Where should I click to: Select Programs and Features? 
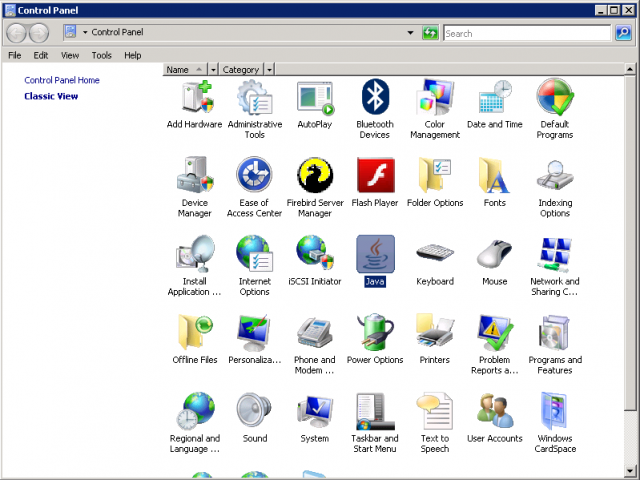pos(555,344)
